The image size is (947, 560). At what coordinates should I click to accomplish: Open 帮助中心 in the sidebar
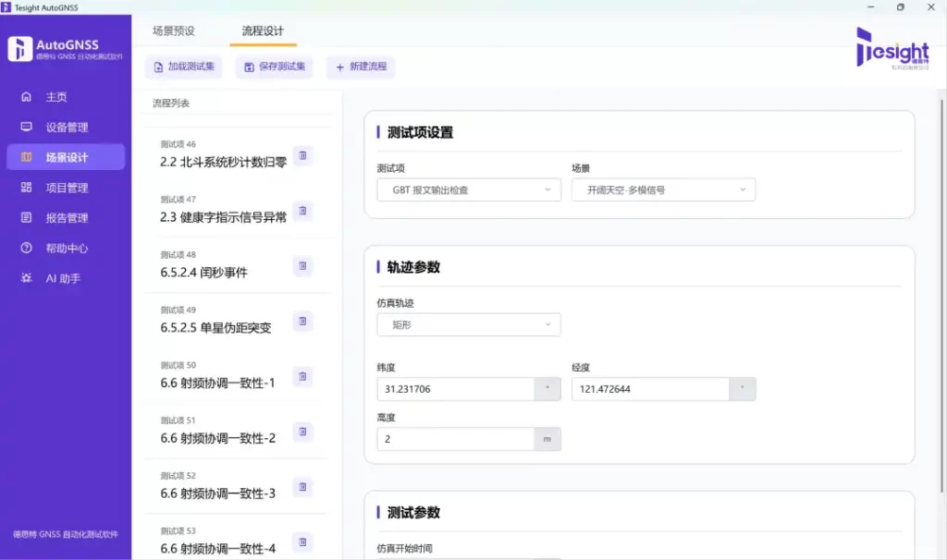pyautogui.click(x=66, y=248)
